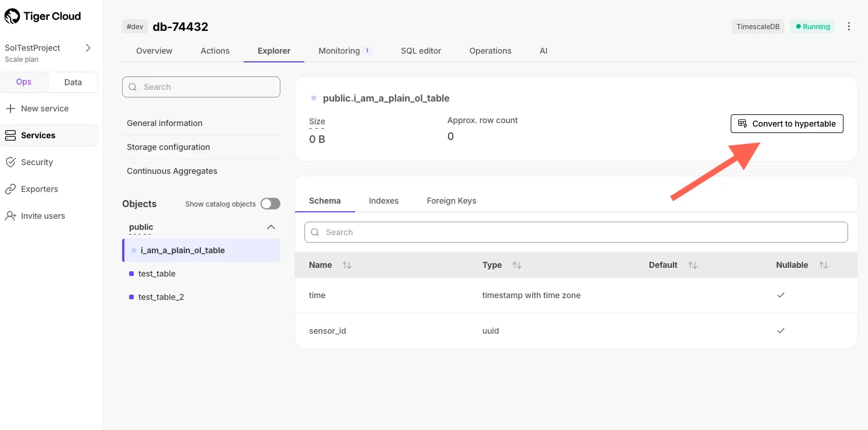Switch to the Data mode

click(73, 82)
